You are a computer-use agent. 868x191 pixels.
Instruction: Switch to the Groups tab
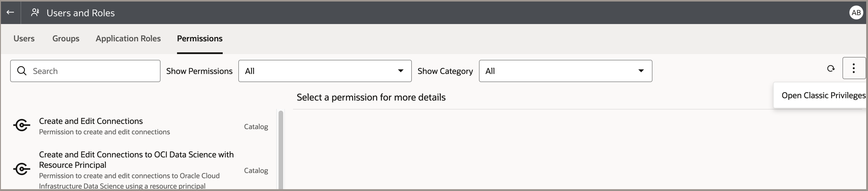66,39
